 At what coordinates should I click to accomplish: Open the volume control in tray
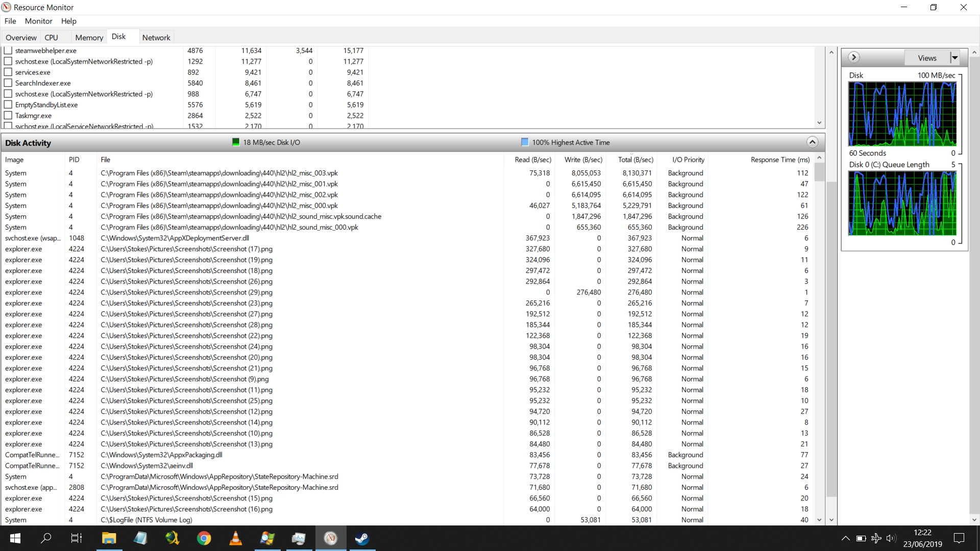click(x=891, y=538)
